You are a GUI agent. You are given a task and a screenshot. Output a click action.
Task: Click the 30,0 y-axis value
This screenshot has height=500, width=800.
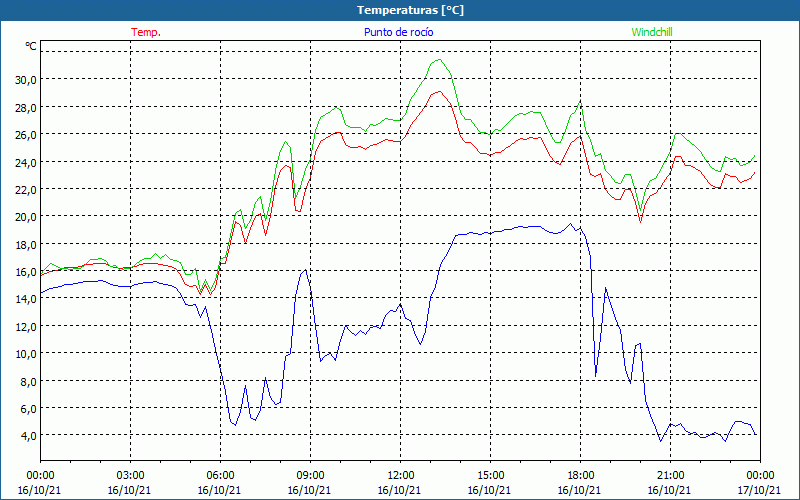(x=26, y=80)
